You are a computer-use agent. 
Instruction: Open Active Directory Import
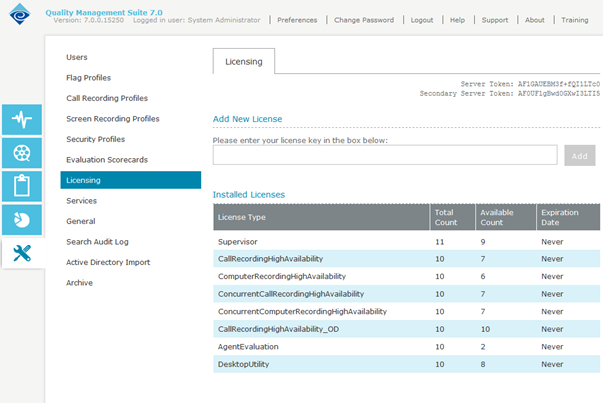(108, 262)
